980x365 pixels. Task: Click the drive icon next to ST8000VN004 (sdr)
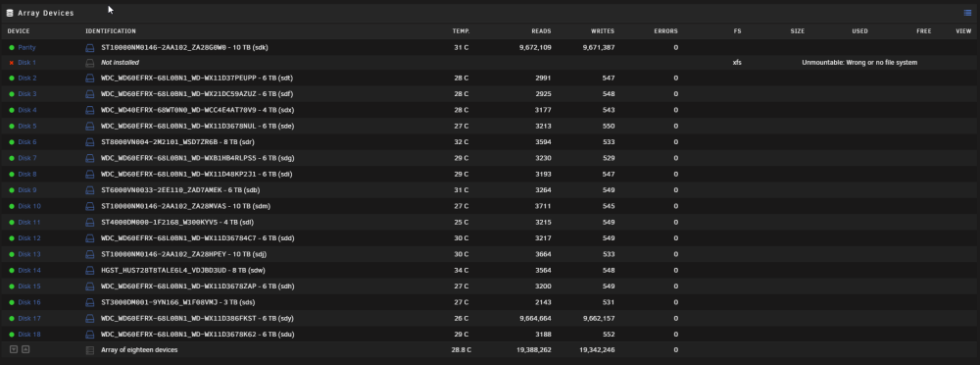[89, 142]
